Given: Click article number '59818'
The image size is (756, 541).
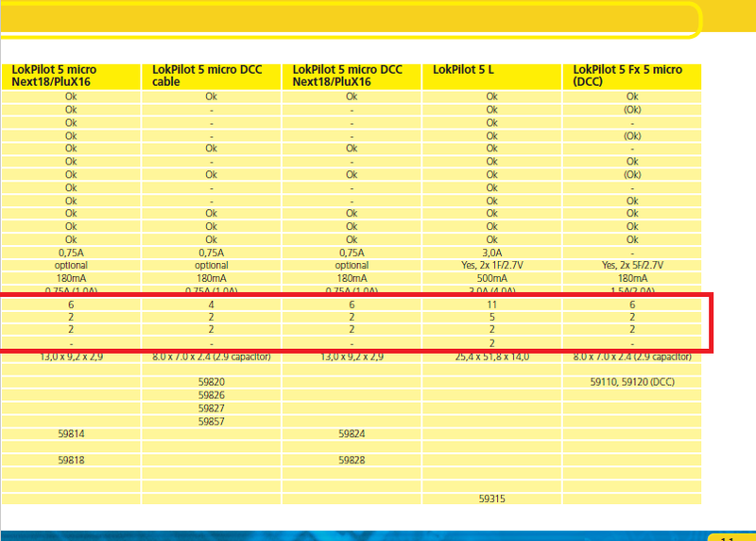Looking at the screenshot, I should click(x=71, y=461).
